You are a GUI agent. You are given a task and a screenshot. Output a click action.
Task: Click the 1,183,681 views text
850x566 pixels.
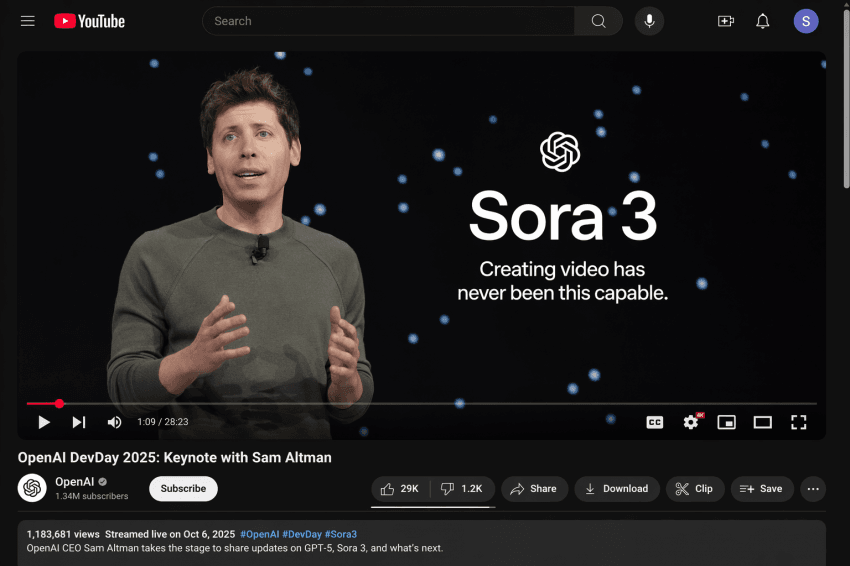(63, 534)
